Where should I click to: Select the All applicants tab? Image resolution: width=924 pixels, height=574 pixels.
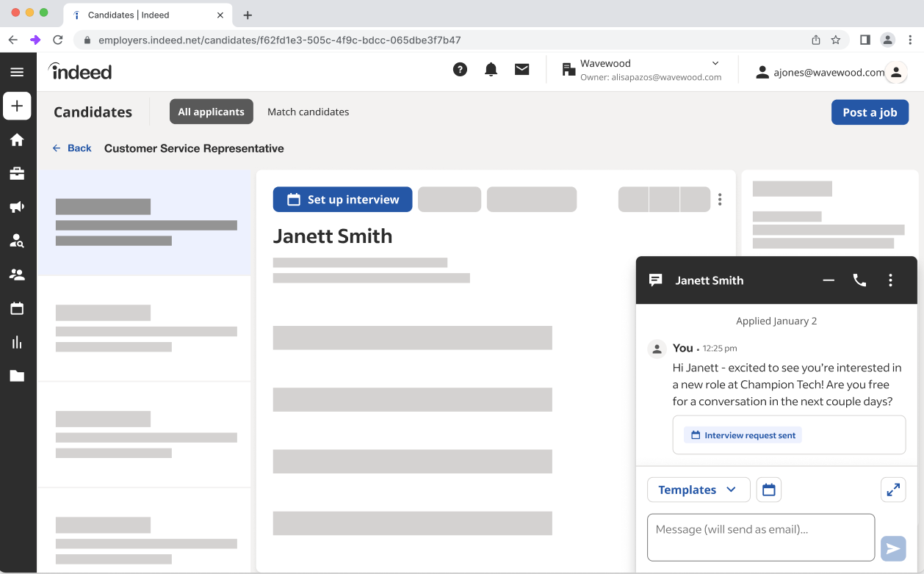click(212, 112)
